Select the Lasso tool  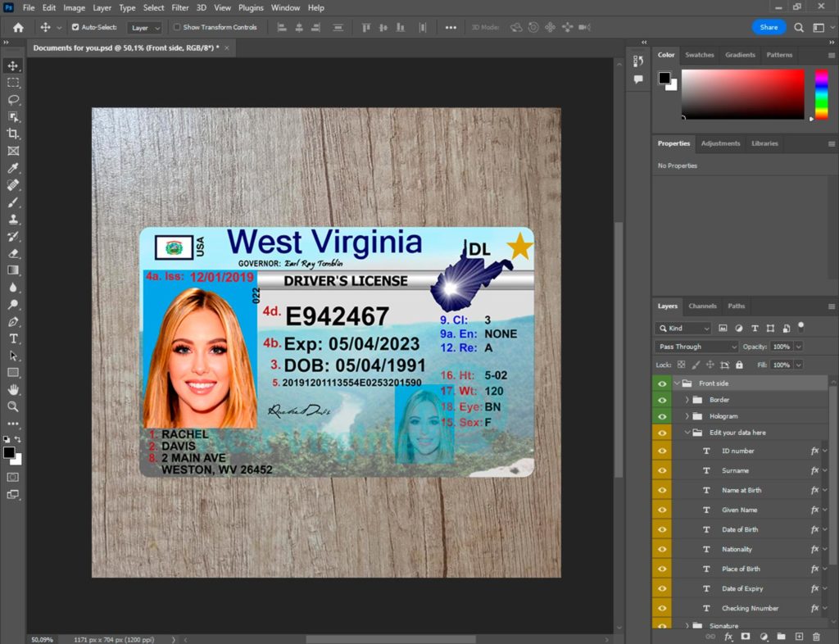[13, 100]
